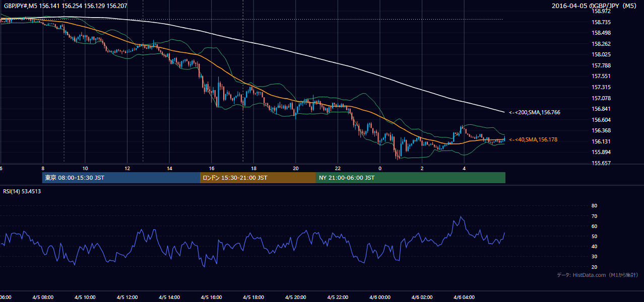644x302 pixels.
Task: Click the 4/5 16:00 time axis label
Action: pyautogui.click(x=212, y=297)
